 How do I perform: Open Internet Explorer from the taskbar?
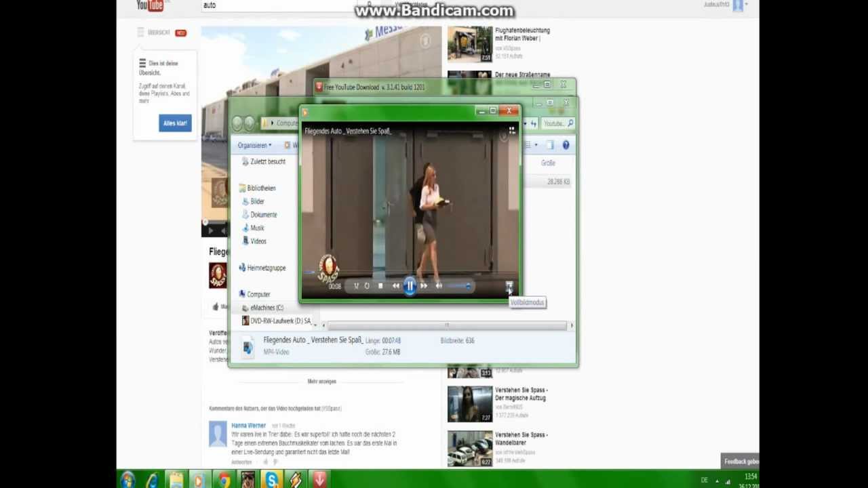point(152,480)
